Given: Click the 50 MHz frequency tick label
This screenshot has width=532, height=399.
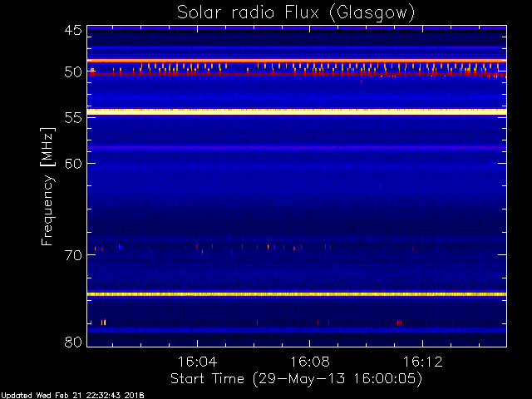Looking at the screenshot, I should tap(72, 72).
